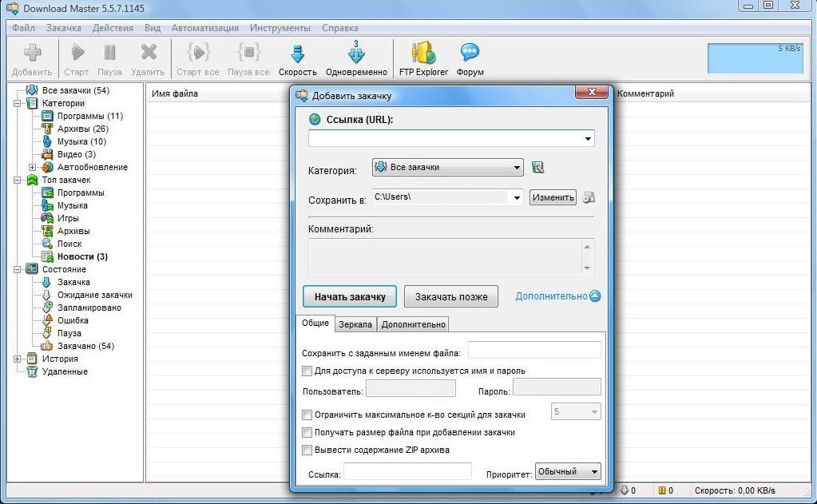Open the Форум toolbar icon

pos(470,54)
